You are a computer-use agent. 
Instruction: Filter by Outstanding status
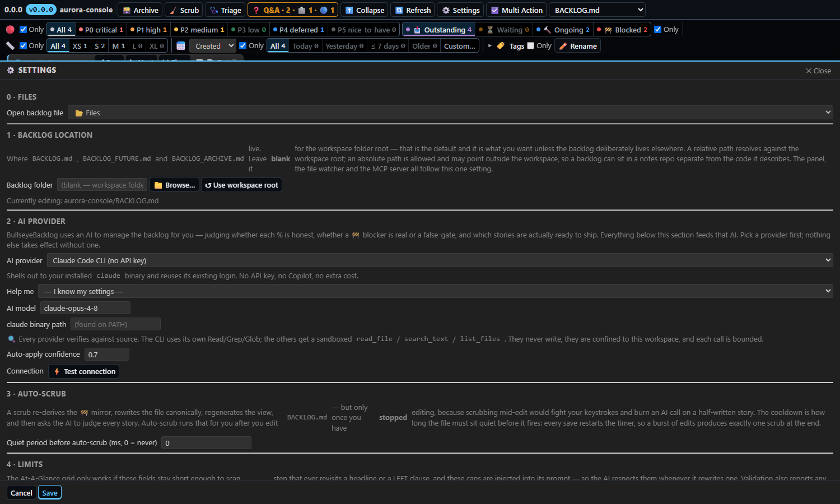(438, 30)
